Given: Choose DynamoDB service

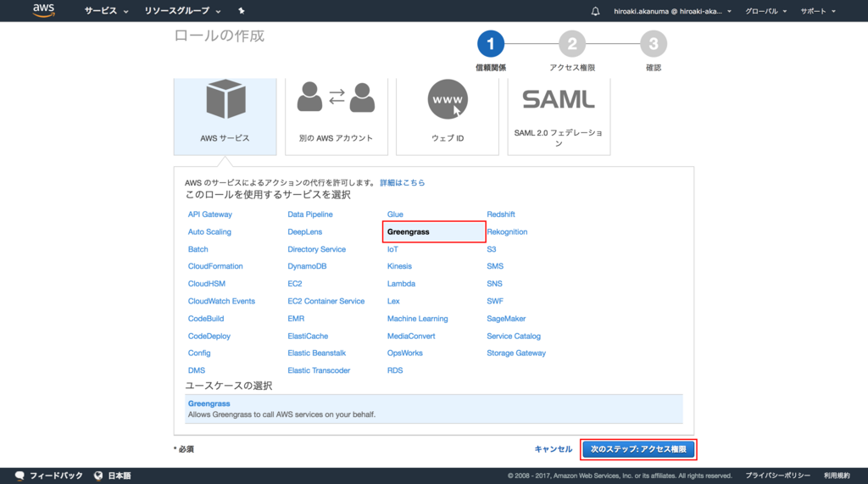Looking at the screenshot, I should click(307, 266).
